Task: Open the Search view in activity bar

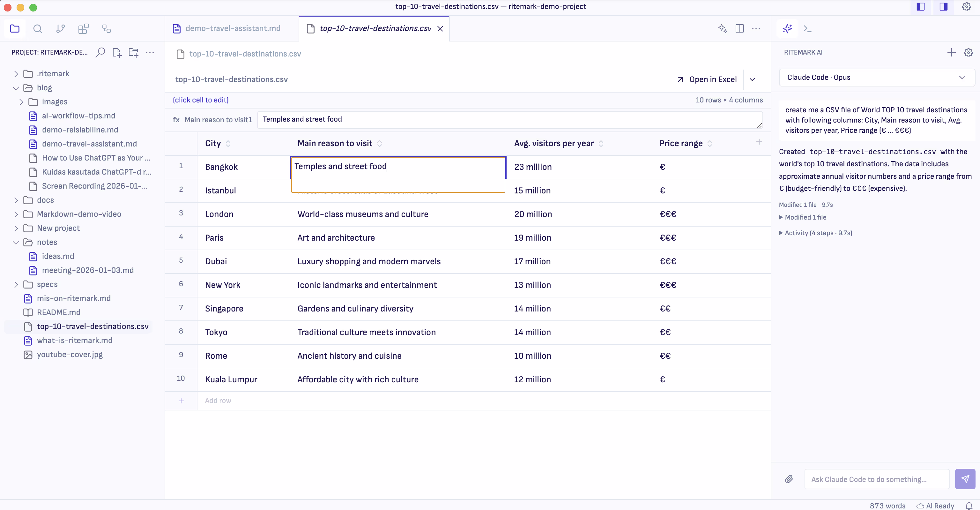Action: [x=37, y=29]
